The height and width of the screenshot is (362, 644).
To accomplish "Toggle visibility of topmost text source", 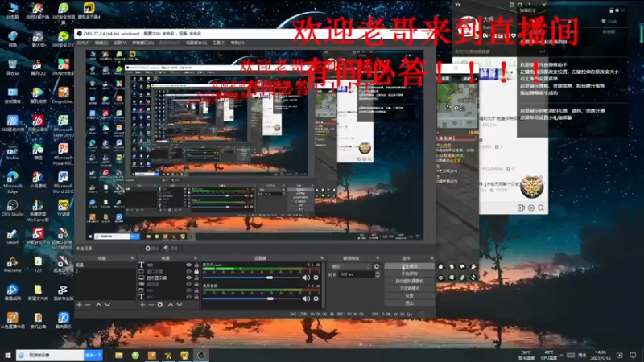I will point(188,265).
